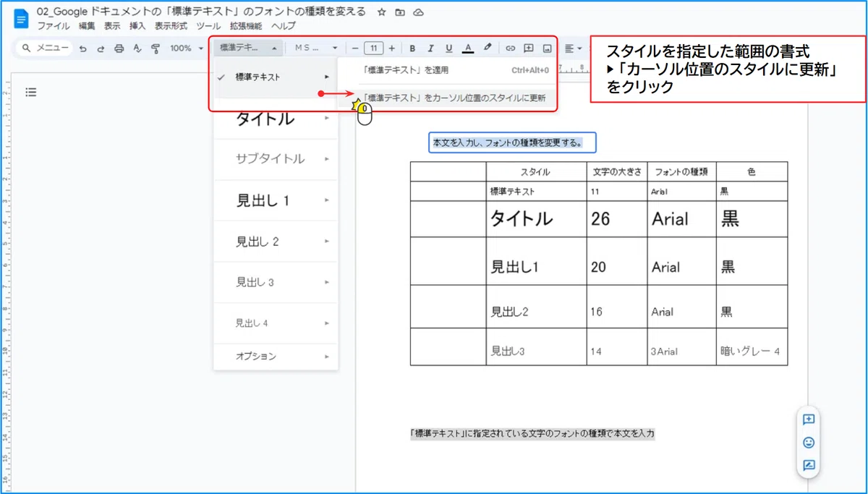Open the text color picker
Image resolution: width=868 pixels, height=494 pixels.
click(x=468, y=48)
